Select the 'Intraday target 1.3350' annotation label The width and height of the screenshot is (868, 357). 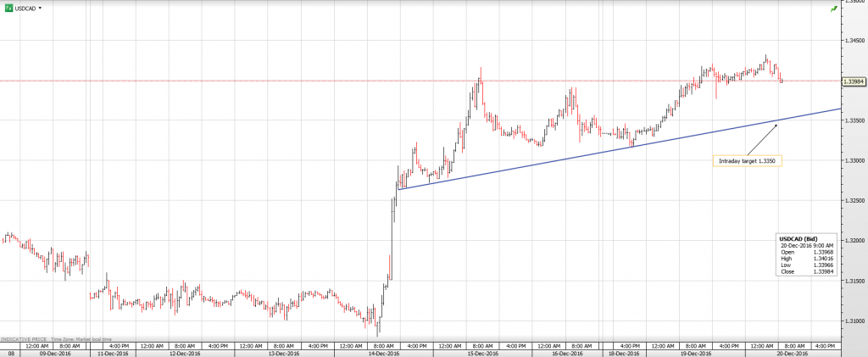[x=748, y=161]
